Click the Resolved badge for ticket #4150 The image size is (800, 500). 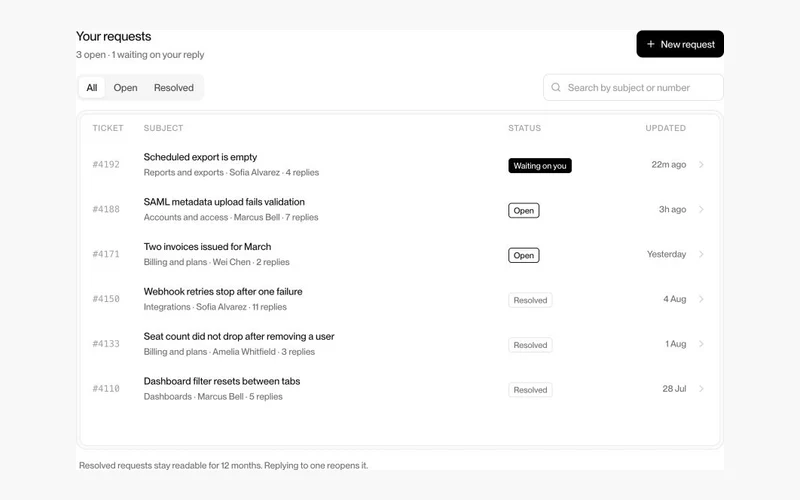click(x=530, y=301)
